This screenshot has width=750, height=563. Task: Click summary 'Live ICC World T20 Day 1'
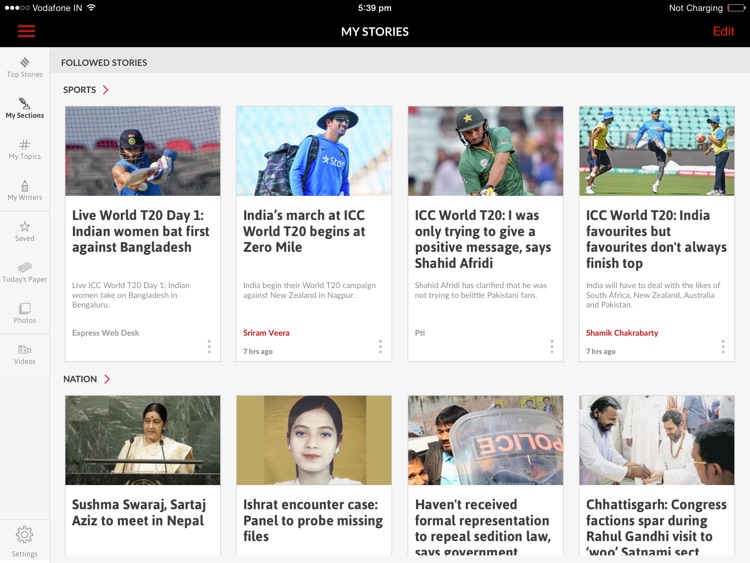pyautogui.click(x=131, y=295)
